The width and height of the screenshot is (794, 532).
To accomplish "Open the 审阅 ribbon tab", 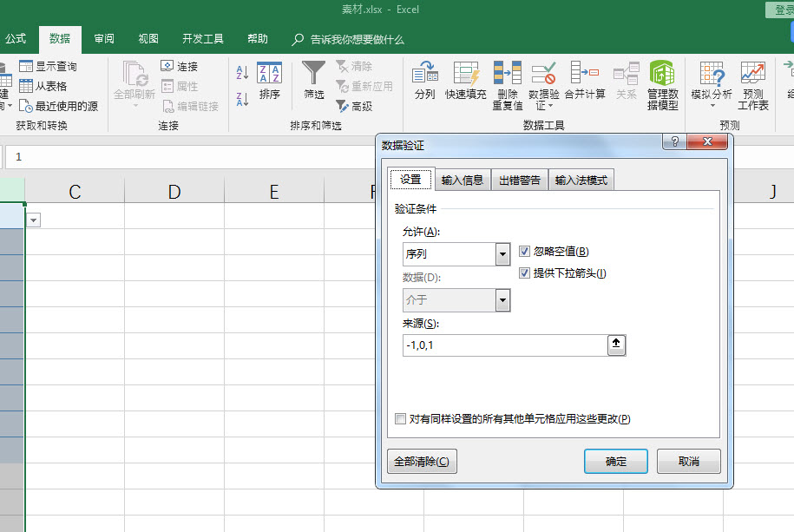I will [x=104, y=38].
